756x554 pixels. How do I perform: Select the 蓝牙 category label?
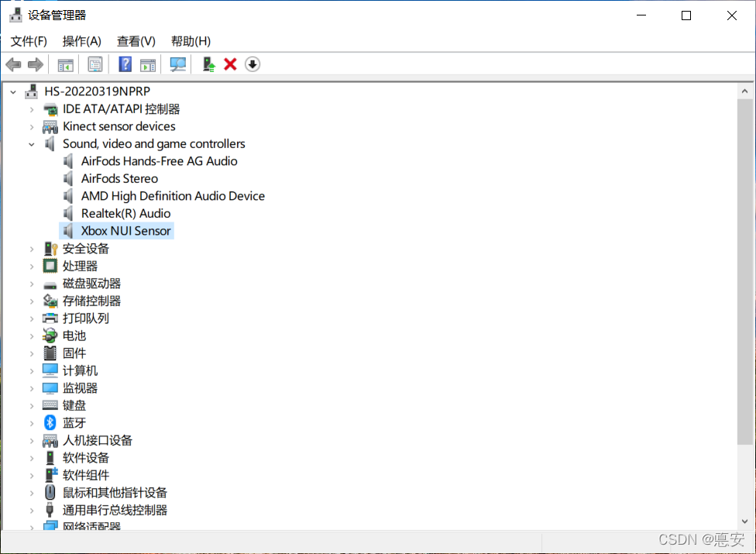point(74,423)
